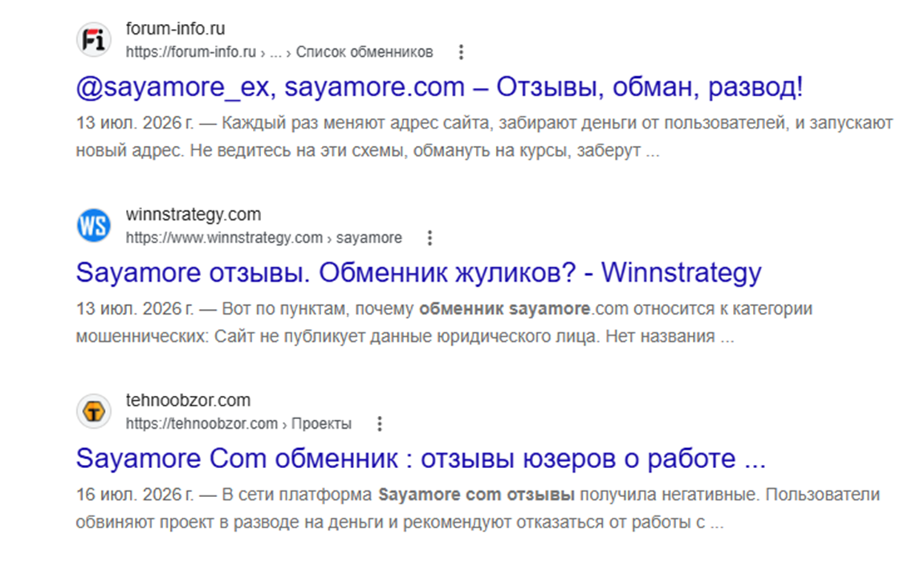Open the '@sayamore_ex, sayamore.com – Отзывы' result
Viewport: 924px width, 562px height.
pyautogui.click(x=439, y=88)
